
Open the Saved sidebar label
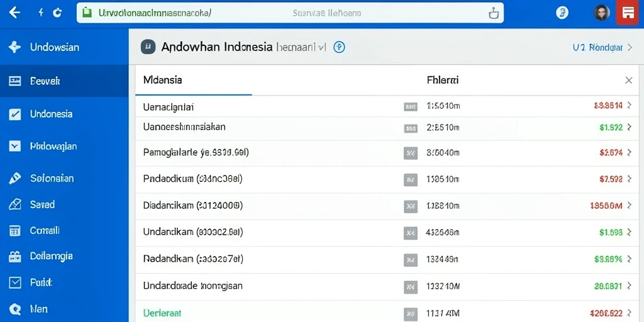click(x=42, y=204)
